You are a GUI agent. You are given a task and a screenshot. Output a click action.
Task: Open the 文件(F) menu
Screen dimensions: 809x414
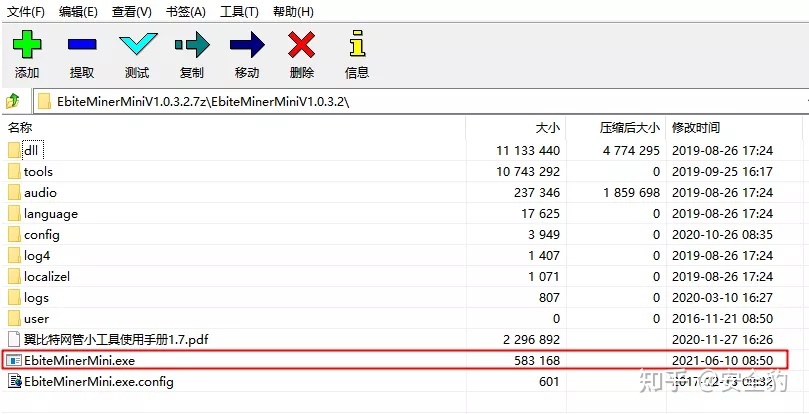pyautogui.click(x=26, y=12)
